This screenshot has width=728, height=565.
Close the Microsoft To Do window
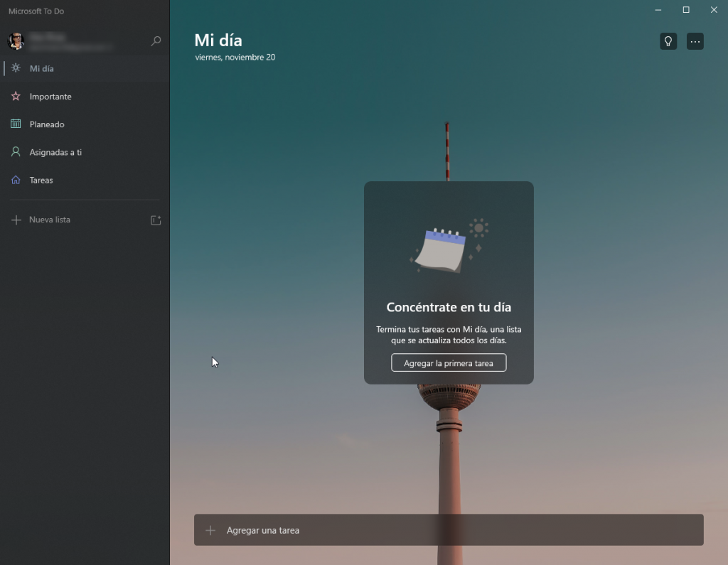714,10
